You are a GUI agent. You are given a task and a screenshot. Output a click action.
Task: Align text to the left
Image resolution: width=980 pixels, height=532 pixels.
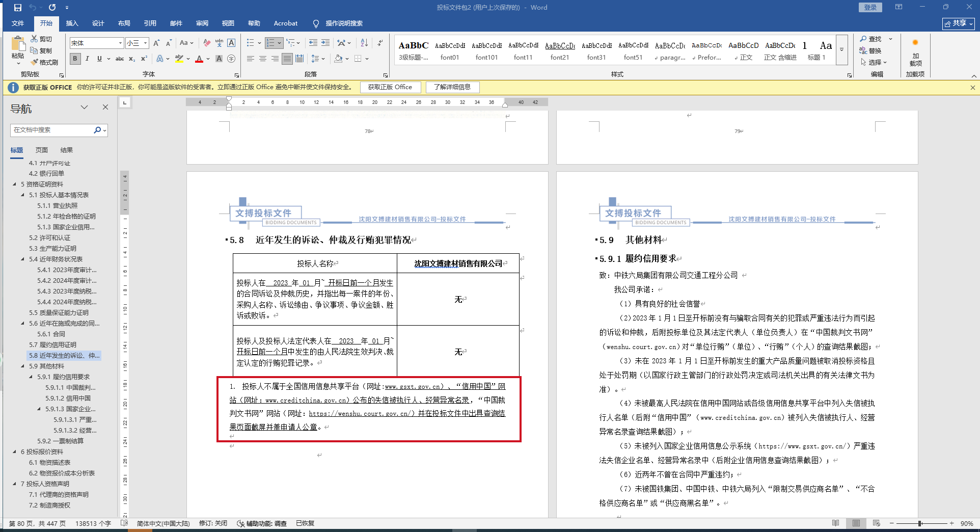tap(251, 59)
